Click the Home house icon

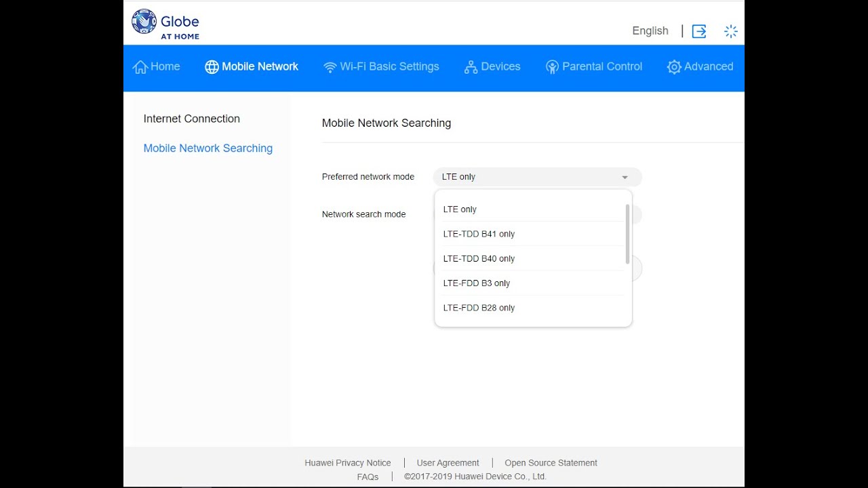tap(140, 67)
